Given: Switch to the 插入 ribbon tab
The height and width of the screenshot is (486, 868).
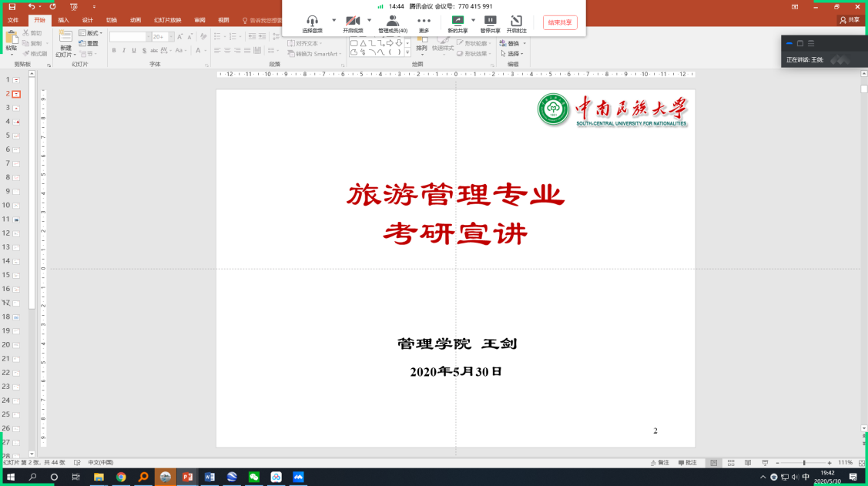Looking at the screenshot, I should tap(63, 20).
